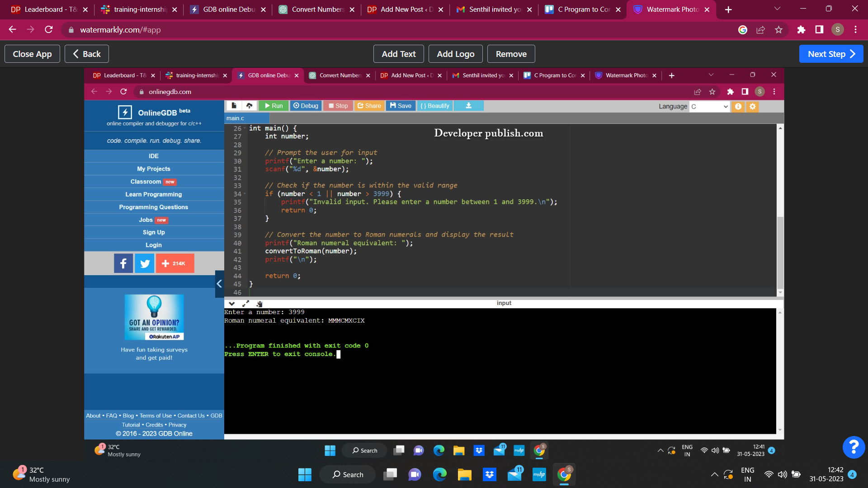Save the current file
The width and height of the screenshot is (868, 488).
click(x=400, y=105)
